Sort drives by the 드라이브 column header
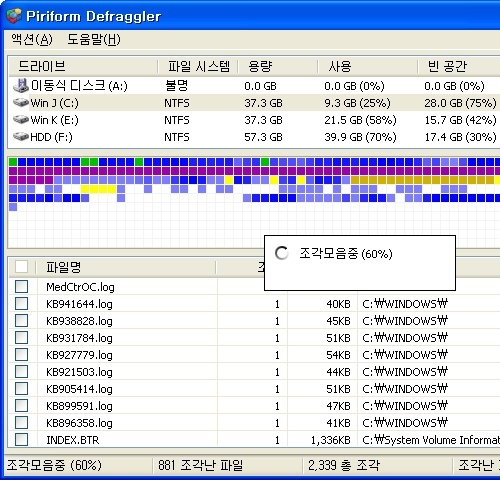This screenshot has height=480, width=500. click(x=83, y=66)
